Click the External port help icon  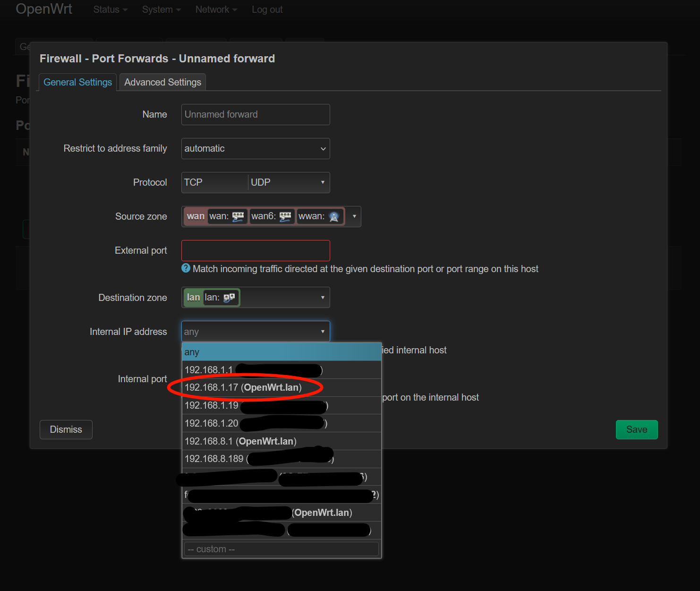pyautogui.click(x=186, y=268)
